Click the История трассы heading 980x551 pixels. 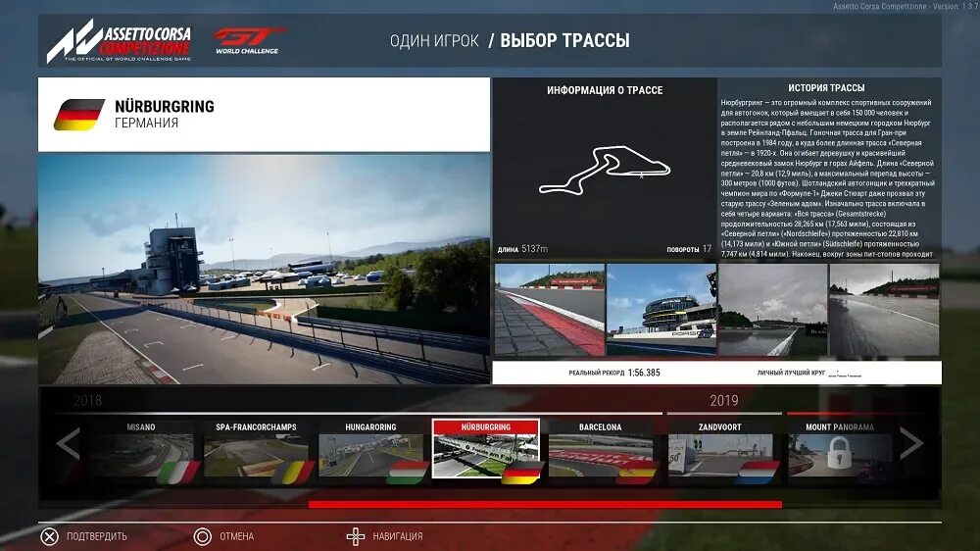click(826, 88)
